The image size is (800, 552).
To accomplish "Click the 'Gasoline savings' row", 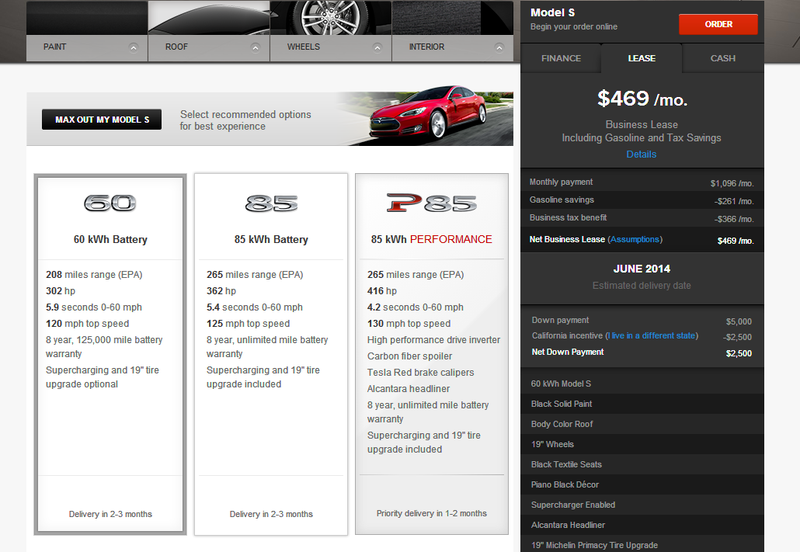I will pos(642,200).
